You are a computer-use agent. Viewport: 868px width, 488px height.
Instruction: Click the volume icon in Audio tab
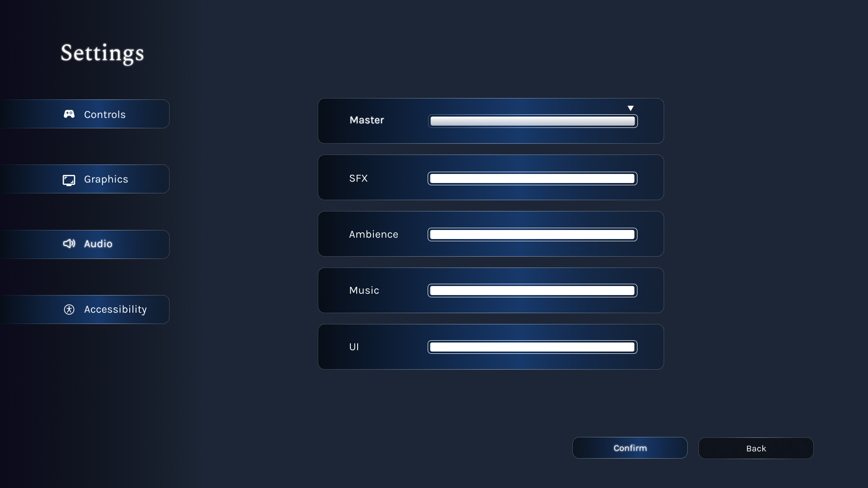(x=69, y=244)
